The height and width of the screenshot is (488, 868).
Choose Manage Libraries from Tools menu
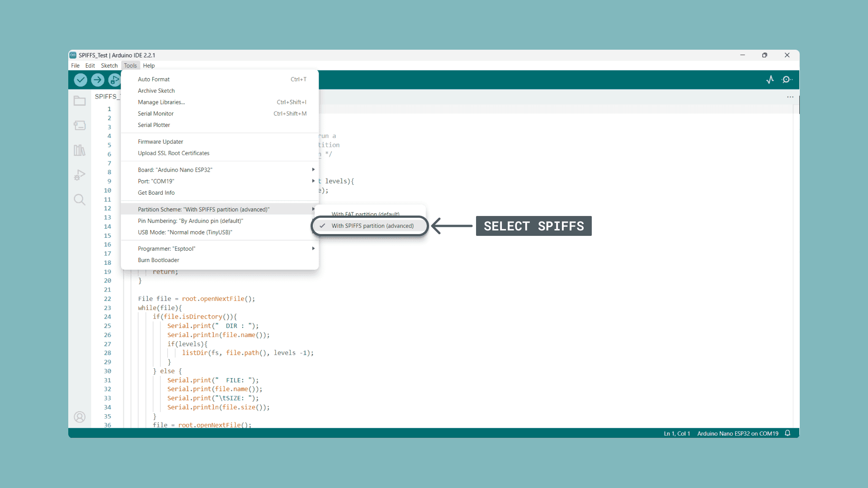[161, 102]
